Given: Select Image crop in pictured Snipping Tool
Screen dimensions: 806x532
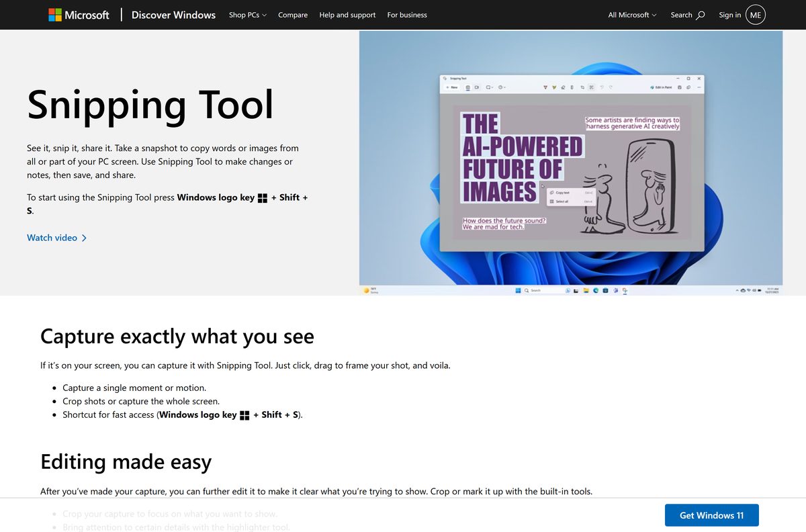Looking at the screenshot, I should point(582,87).
